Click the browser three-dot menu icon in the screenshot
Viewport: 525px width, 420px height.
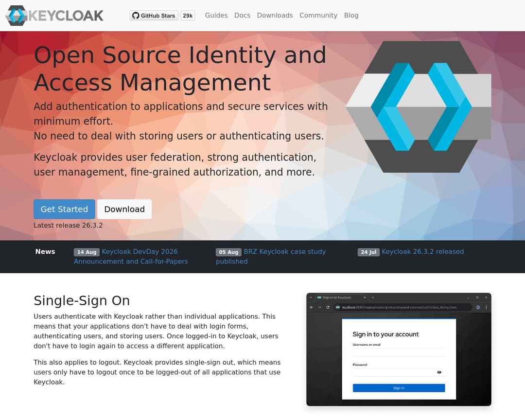click(486, 307)
